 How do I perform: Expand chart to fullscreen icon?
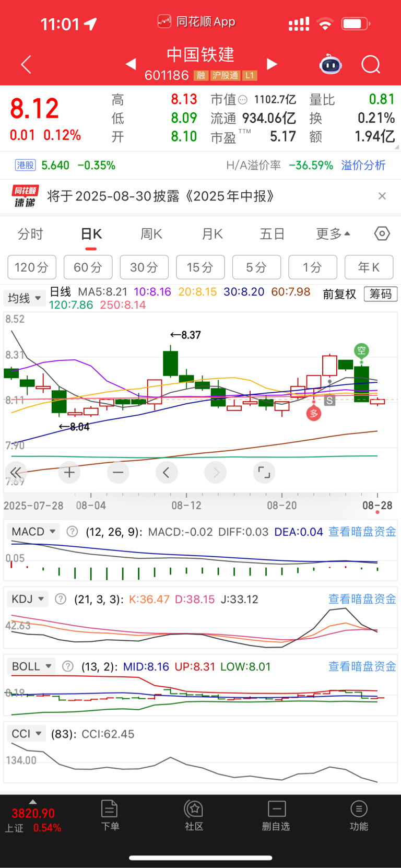(x=264, y=473)
